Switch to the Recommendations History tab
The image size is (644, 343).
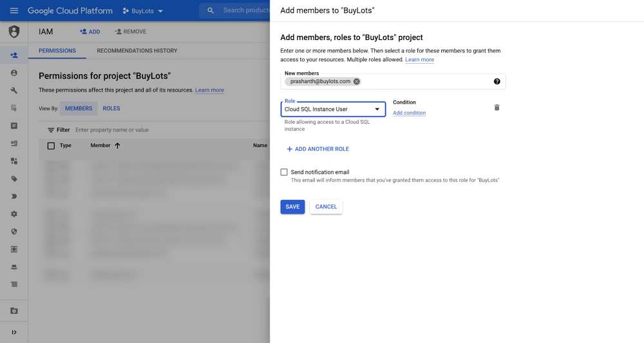tap(137, 50)
